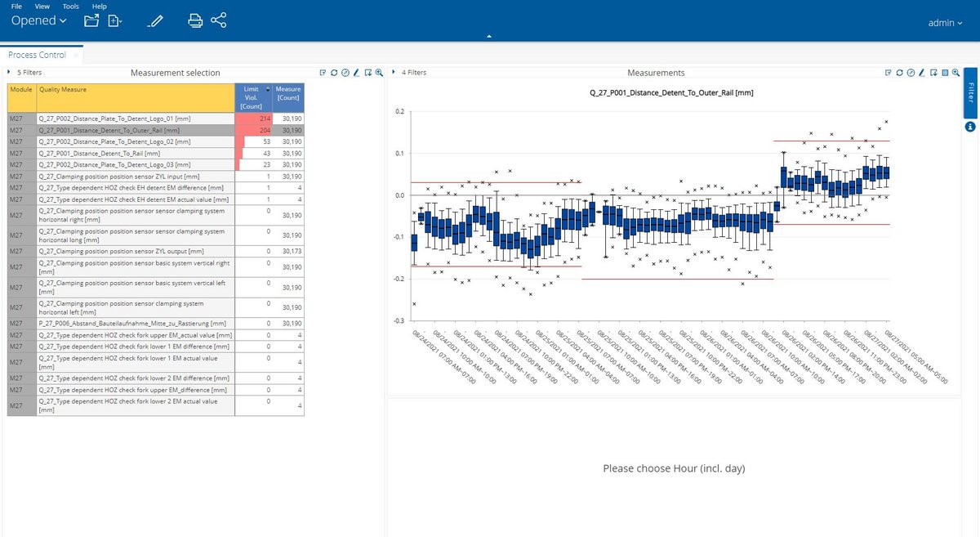Image resolution: width=980 pixels, height=537 pixels.
Task: Click filter note icon in Measurement selection toolbar
Action: (323, 73)
